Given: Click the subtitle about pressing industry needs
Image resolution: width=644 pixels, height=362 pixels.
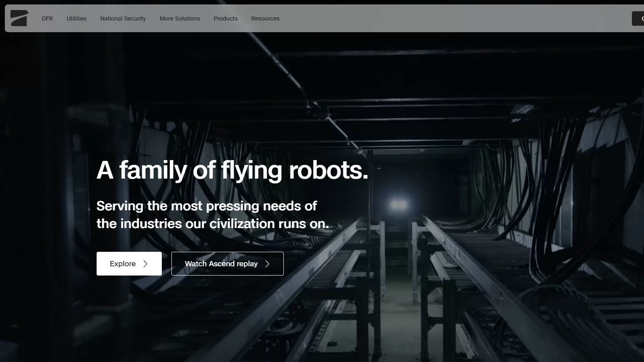Looking at the screenshot, I should 213,215.
